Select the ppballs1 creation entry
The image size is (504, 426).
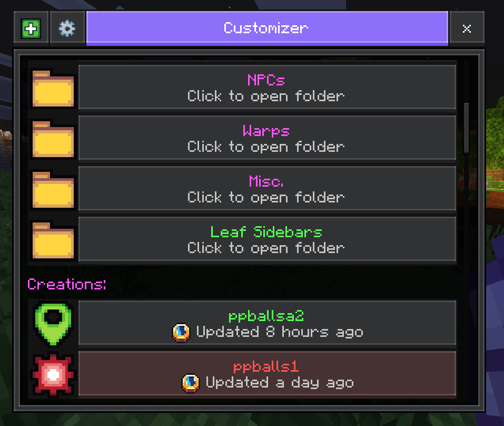[267, 374]
